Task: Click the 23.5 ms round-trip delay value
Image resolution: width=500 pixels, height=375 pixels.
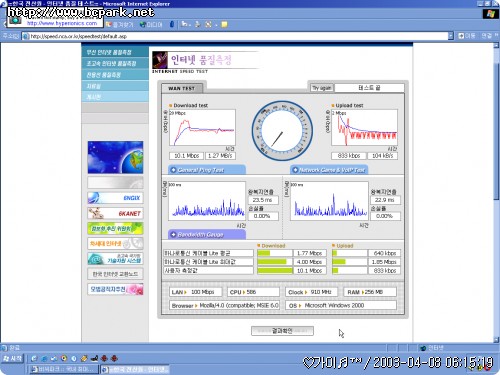Action: pos(263,200)
